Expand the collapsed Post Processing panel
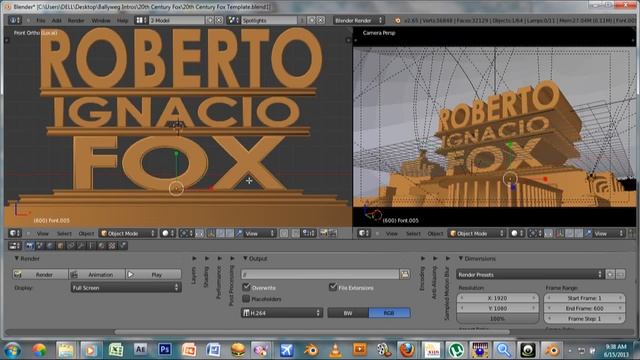The image size is (640, 360). (x=232, y=258)
